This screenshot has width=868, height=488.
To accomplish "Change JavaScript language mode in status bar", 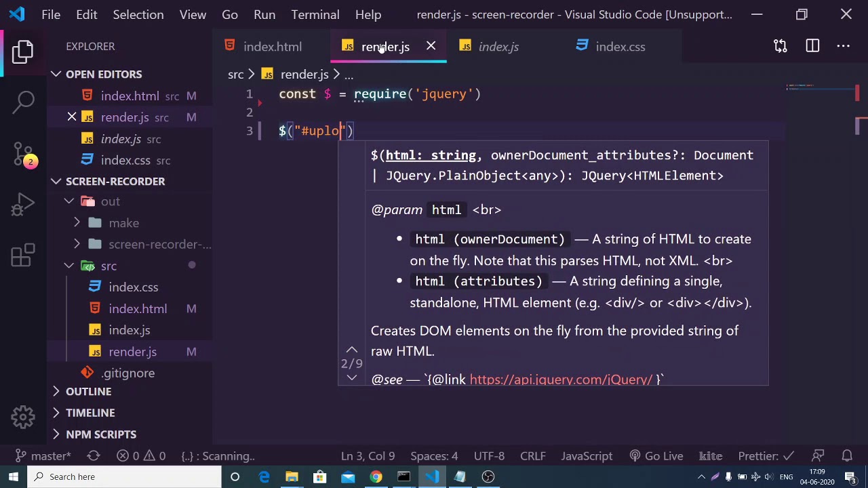I will coord(587,456).
